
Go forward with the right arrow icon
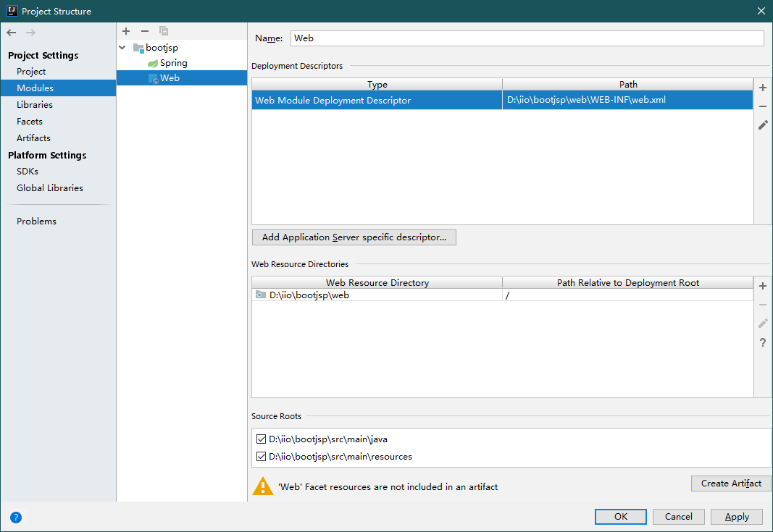click(30, 33)
